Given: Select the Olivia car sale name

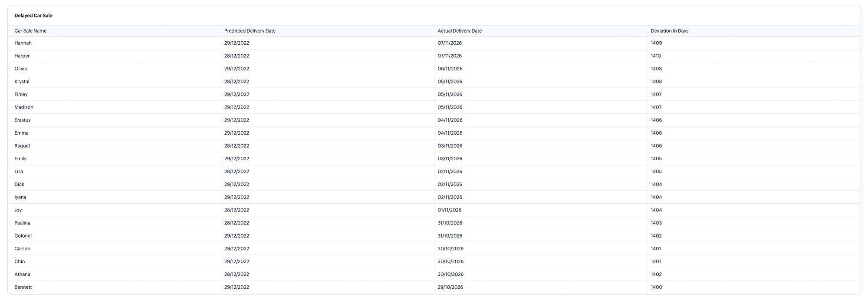Looking at the screenshot, I should coord(21,69).
